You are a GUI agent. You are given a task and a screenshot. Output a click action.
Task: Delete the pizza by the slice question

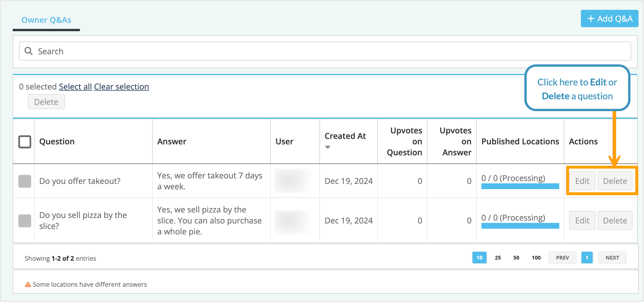tap(615, 220)
